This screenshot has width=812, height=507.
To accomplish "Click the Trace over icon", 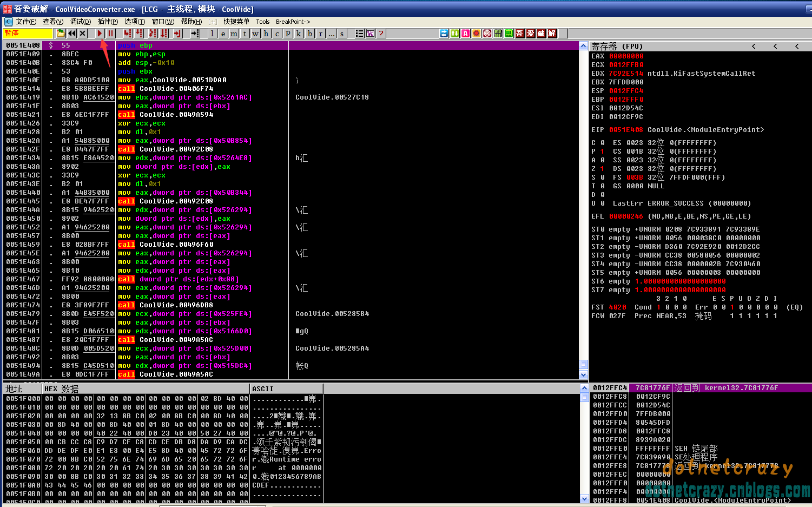I will click(164, 34).
